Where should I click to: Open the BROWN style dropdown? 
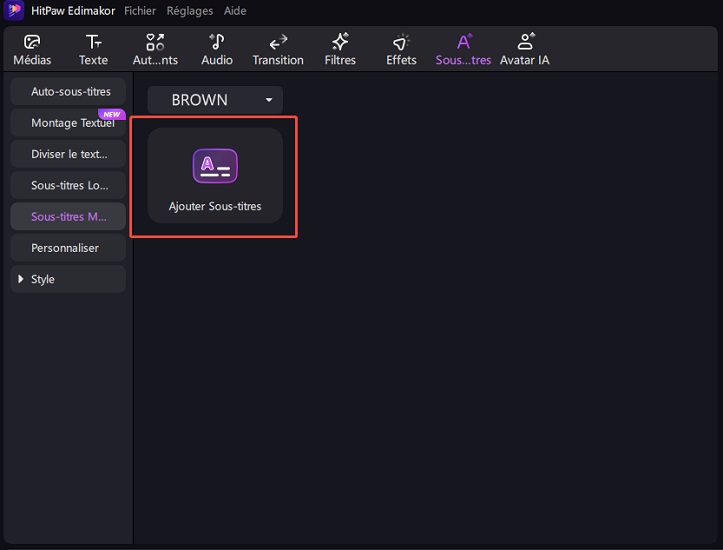(215, 100)
